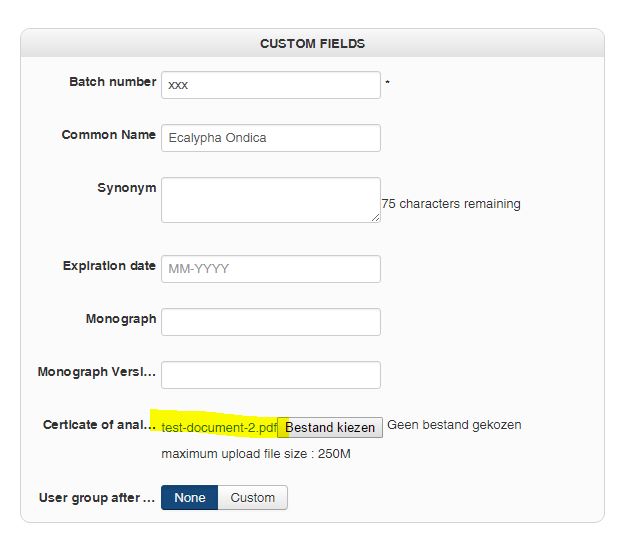The height and width of the screenshot is (554, 629).
Task: Click the Certificate of analysis label
Action: 99,425
